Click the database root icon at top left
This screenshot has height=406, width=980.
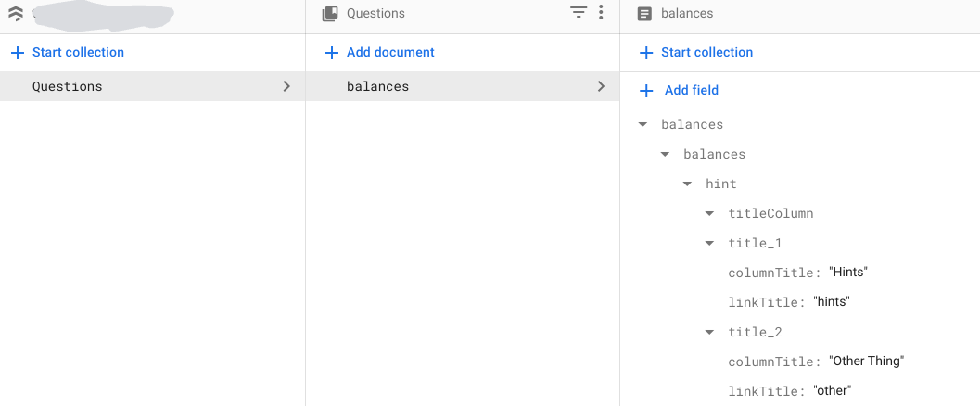coord(15,14)
